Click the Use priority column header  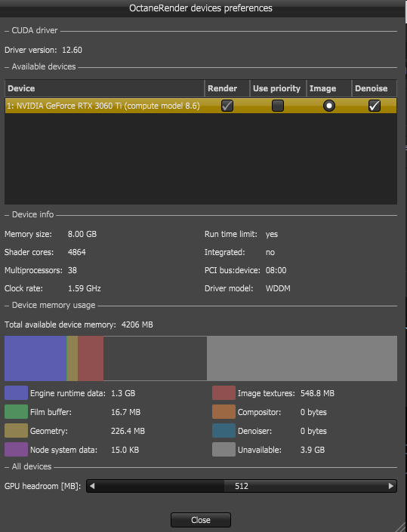pos(278,88)
